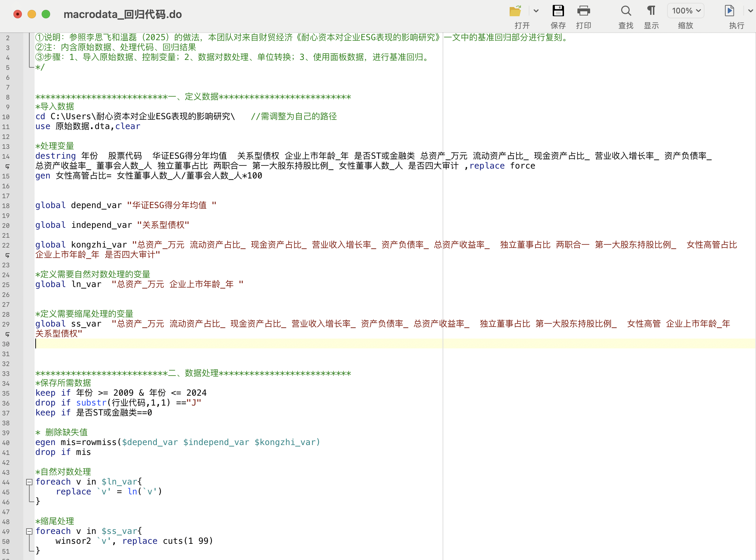Image resolution: width=756 pixels, height=560 pixels.
Task: Click the line-wrap icon below line 14
Action: click(x=7, y=166)
